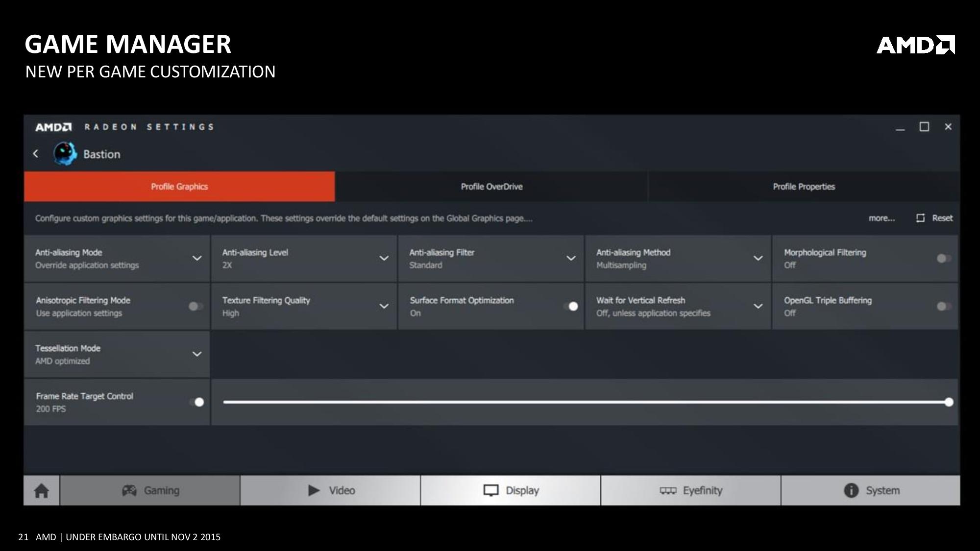This screenshot has height=551, width=980.
Task: Switch to Profile Properties tab
Action: click(x=804, y=186)
